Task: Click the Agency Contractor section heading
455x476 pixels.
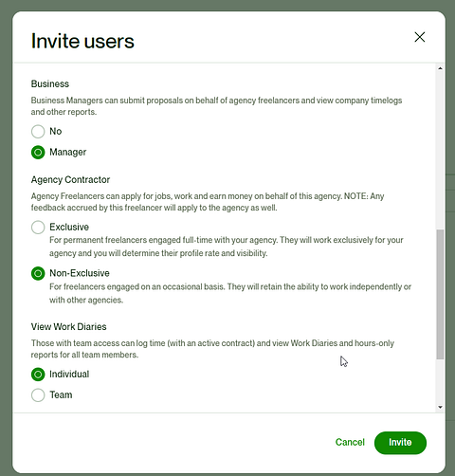Action: tap(70, 179)
